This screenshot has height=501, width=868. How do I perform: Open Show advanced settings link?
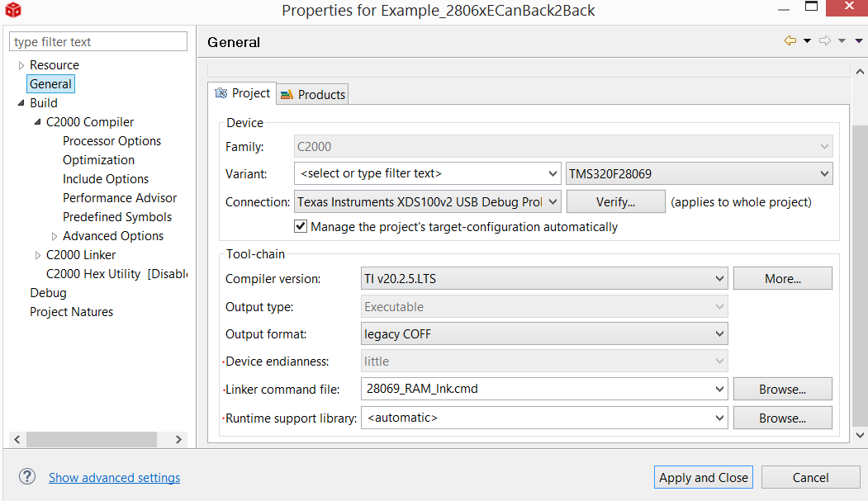click(114, 477)
